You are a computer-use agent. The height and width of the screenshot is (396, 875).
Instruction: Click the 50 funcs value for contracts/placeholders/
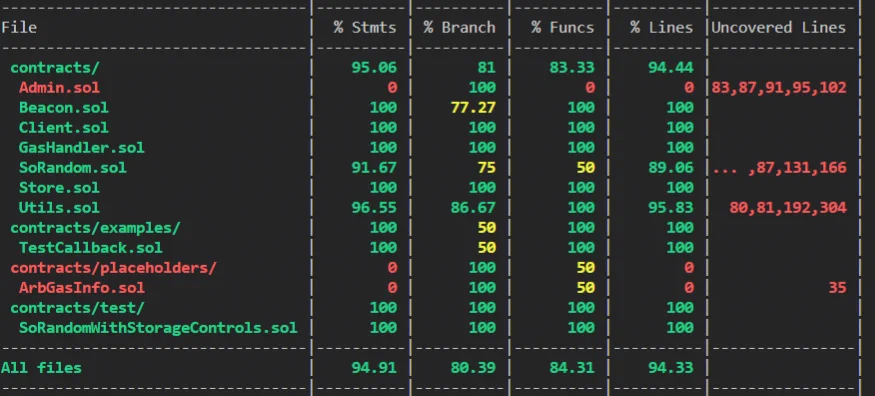point(585,268)
